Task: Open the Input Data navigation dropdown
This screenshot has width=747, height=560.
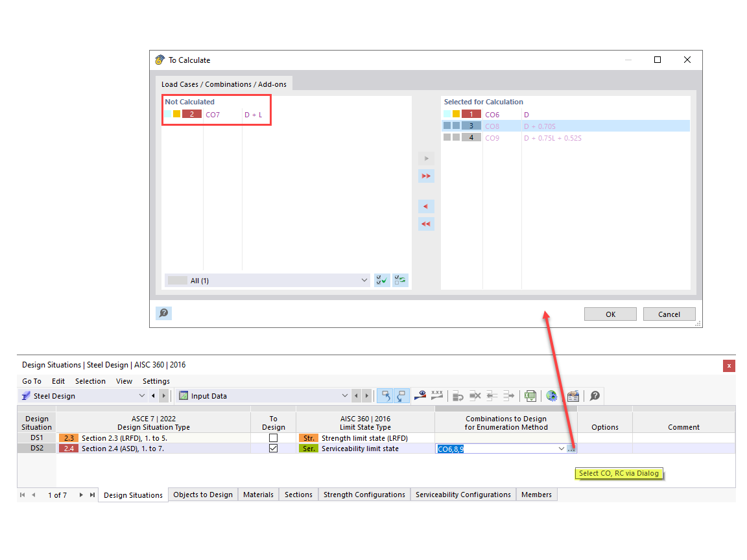Action: pyautogui.click(x=346, y=395)
